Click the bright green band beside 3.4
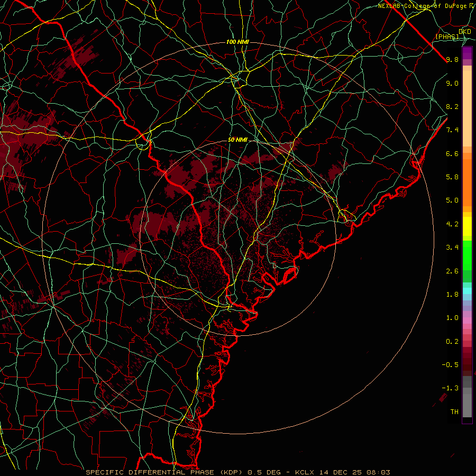Image resolution: width=476 pixels, height=476 pixels. click(x=467, y=255)
